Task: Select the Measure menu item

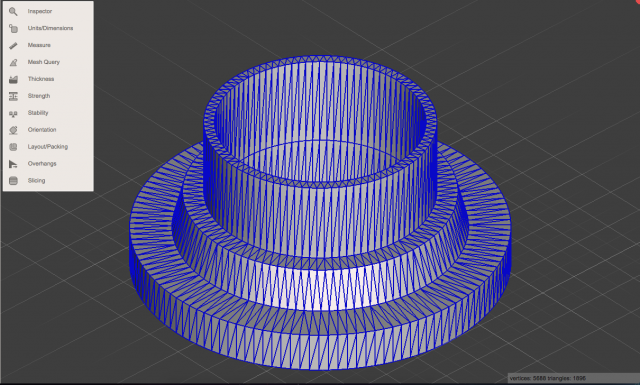Action: point(39,45)
